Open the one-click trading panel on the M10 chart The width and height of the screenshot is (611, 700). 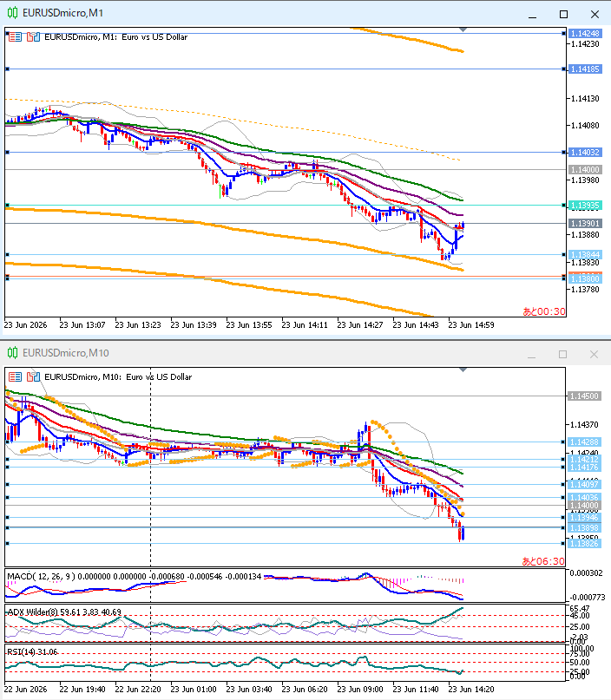15,377
